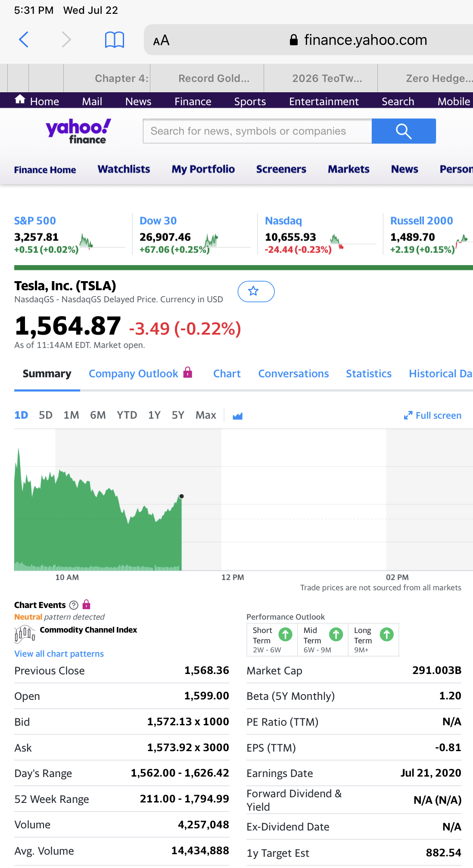Select the YTD chart range

tap(127, 415)
